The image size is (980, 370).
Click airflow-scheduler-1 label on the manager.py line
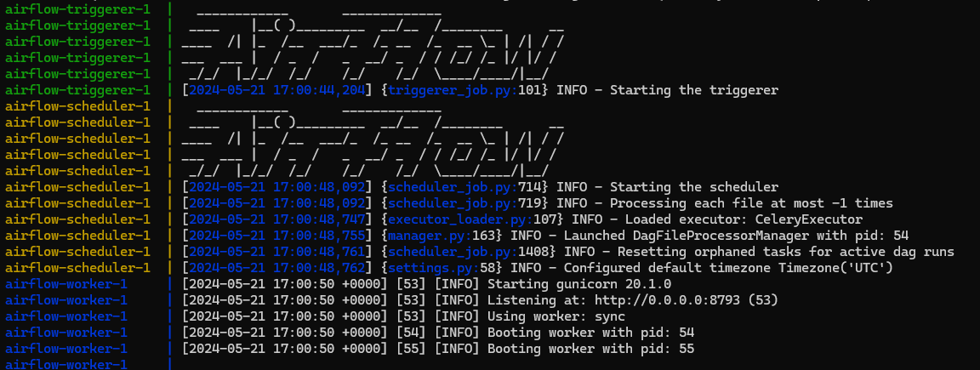click(77, 236)
